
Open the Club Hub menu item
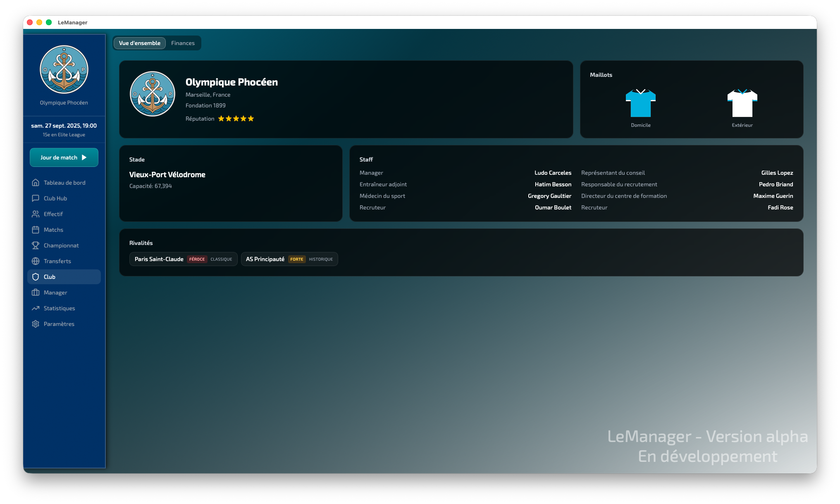[x=64, y=198]
